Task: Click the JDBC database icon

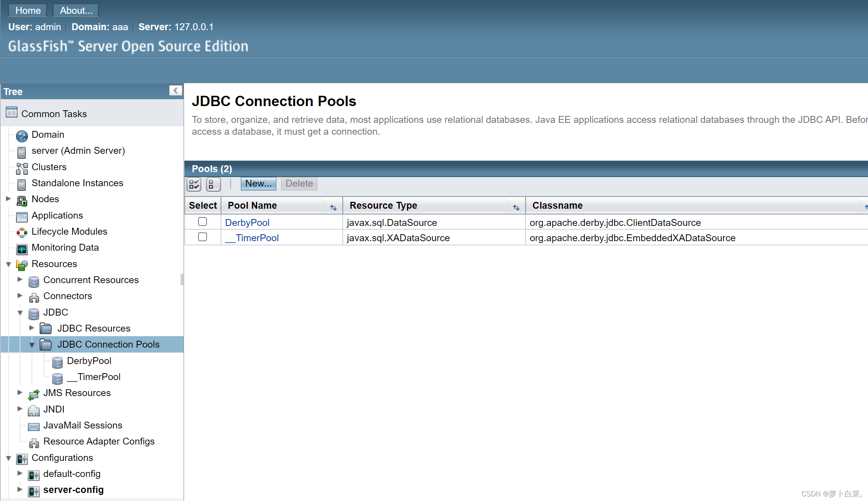Action: click(x=34, y=314)
